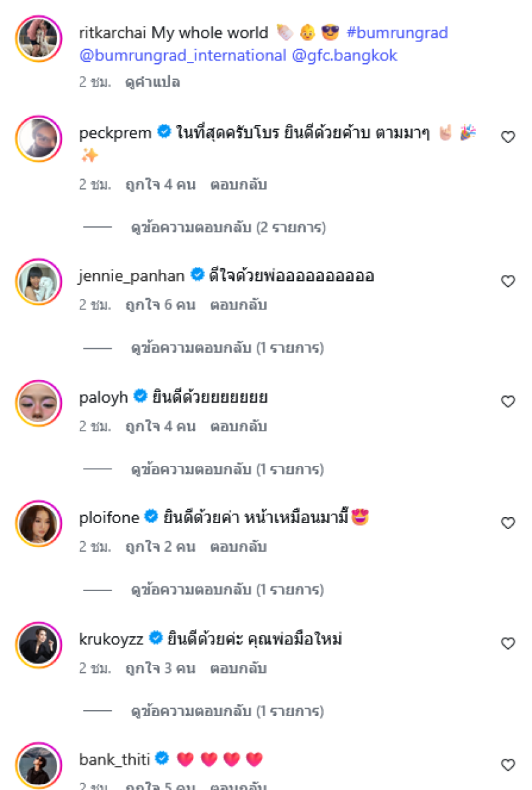The width and height of the screenshot is (532, 790).
Task: Open the #bumrungrad hashtag
Action: [397, 33]
